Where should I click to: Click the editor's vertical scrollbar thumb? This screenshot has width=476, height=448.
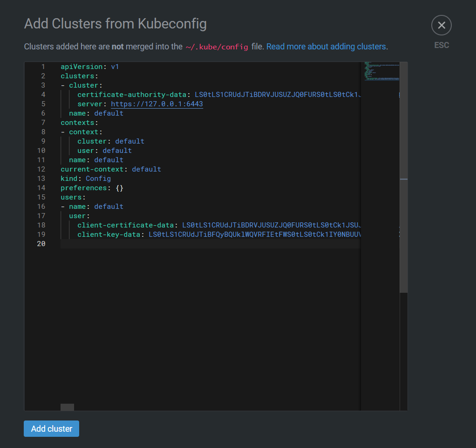point(403,177)
